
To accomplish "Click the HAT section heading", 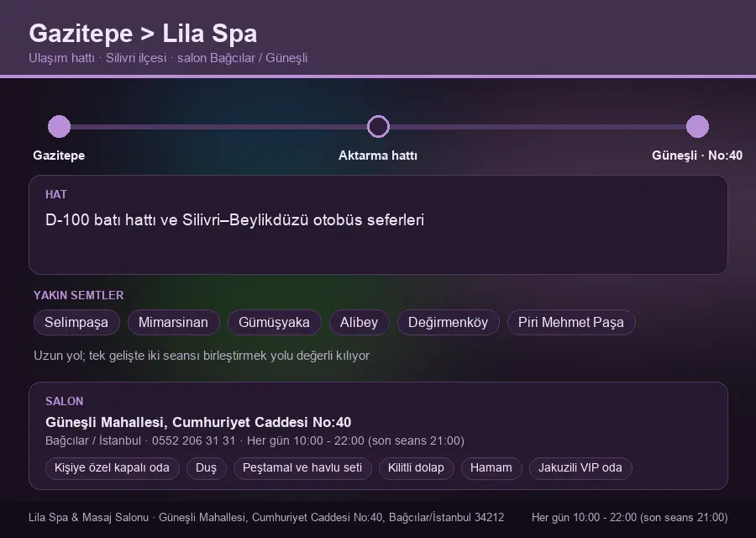I will 56,194.
